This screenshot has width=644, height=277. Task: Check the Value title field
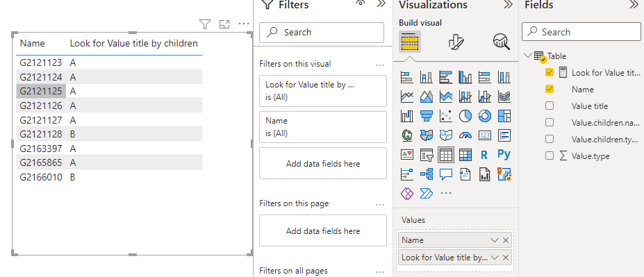click(550, 106)
